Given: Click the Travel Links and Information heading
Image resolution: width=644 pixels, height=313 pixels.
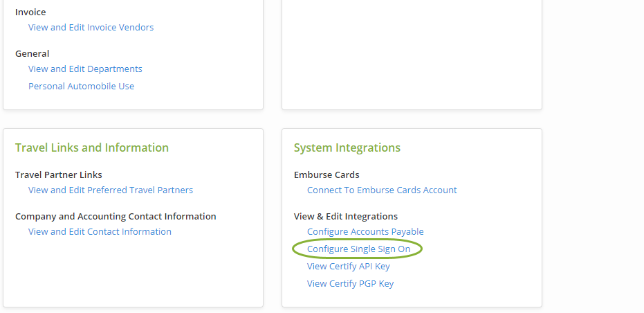Looking at the screenshot, I should pyautogui.click(x=92, y=148).
